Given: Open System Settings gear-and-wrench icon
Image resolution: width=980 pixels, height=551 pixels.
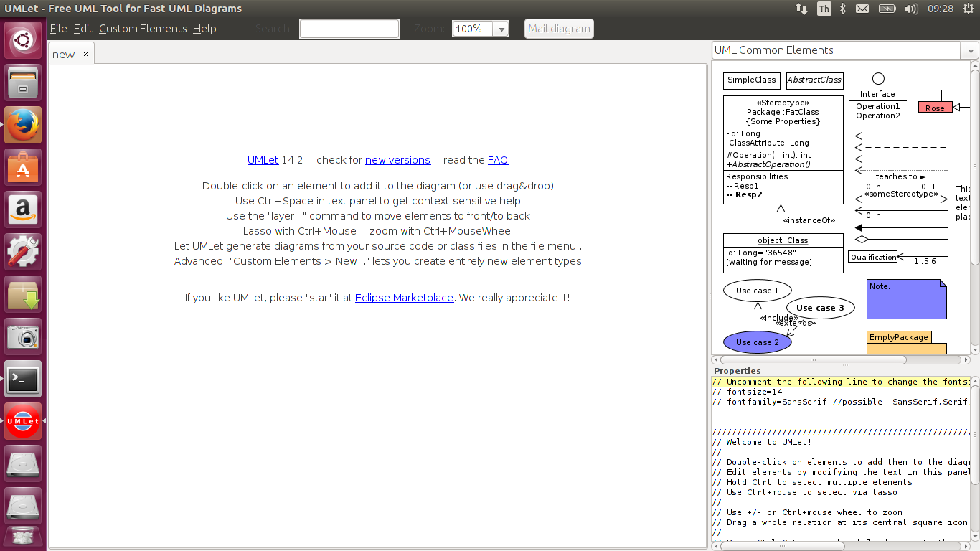Looking at the screenshot, I should click(x=23, y=252).
